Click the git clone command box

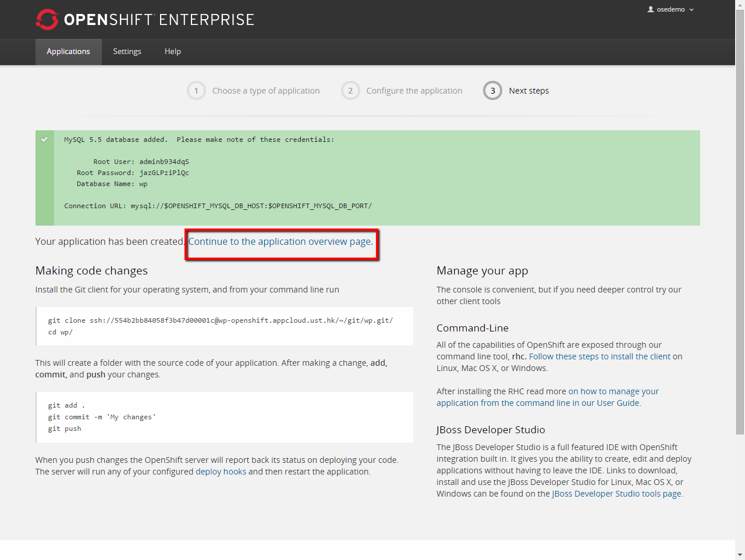pos(224,326)
